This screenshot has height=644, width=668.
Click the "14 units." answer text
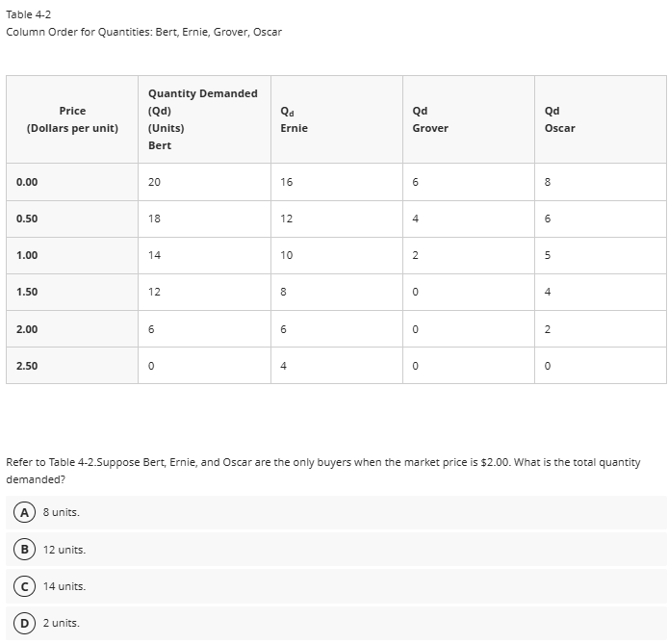point(64,586)
